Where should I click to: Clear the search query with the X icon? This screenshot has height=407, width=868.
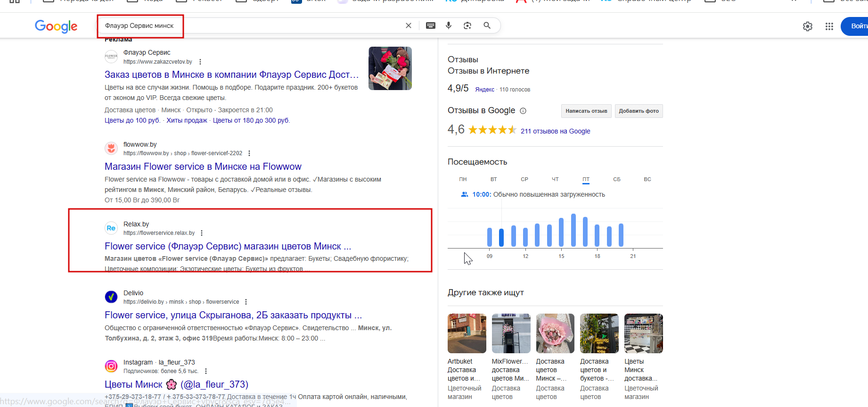(409, 25)
